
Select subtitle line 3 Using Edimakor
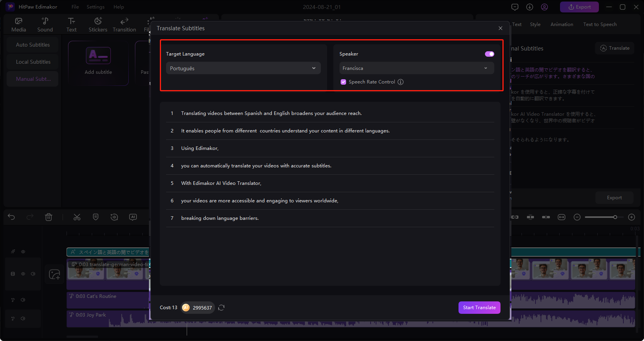[330, 148]
